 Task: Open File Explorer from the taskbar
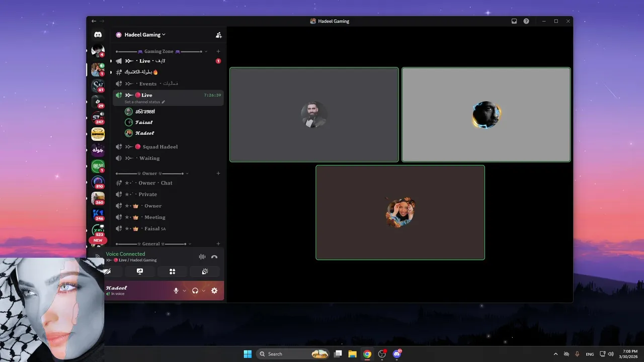click(353, 354)
